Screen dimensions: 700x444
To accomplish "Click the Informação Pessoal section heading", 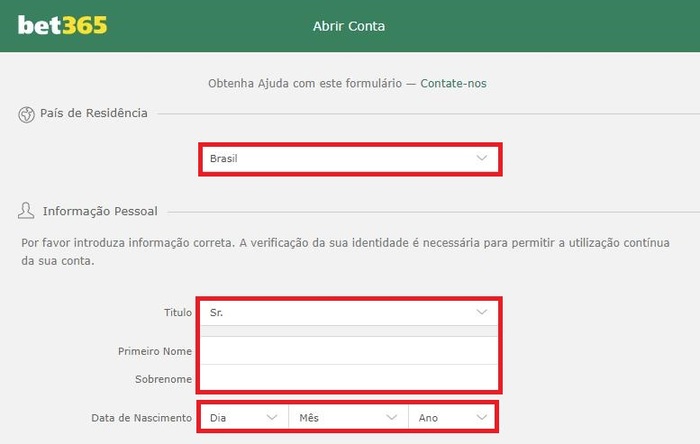I will point(100,211).
